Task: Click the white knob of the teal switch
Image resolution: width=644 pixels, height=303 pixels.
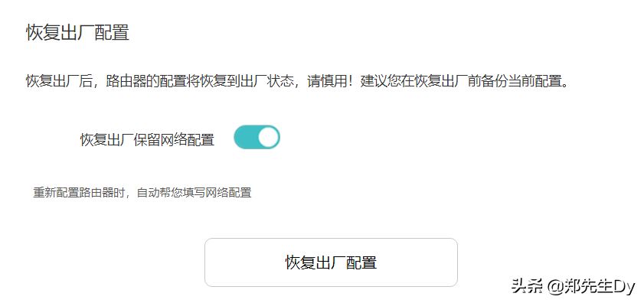Action: pos(268,137)
